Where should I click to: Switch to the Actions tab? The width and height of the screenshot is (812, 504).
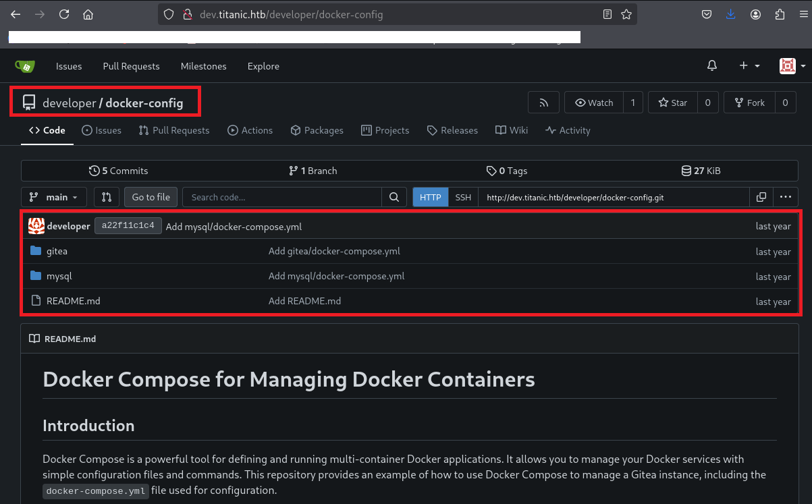coord(250,130)
